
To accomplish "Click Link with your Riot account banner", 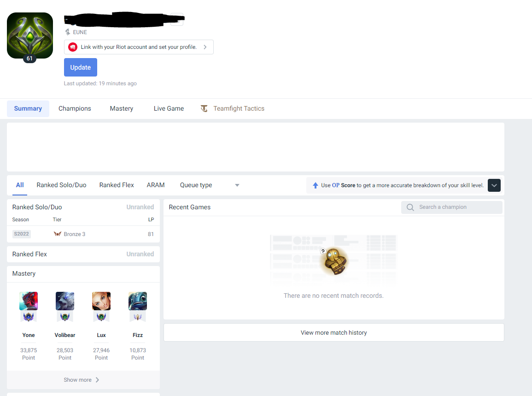I will [x=139, y=47].
